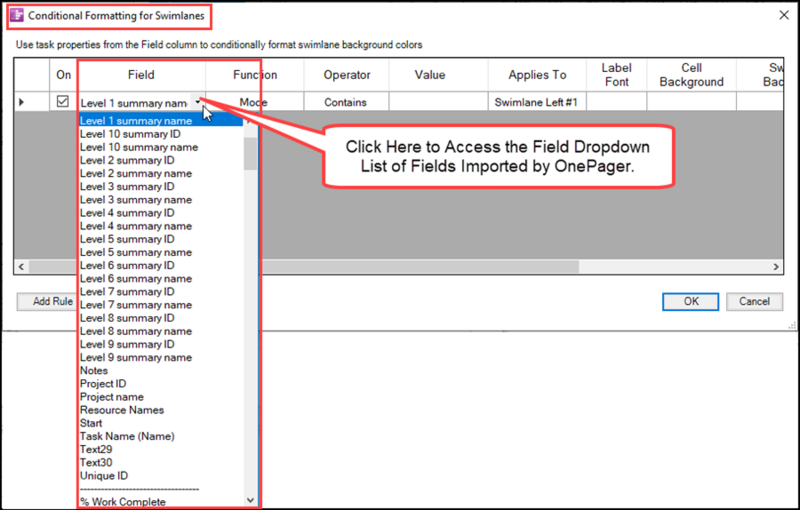Confirm with the OK button

[x=691, y=301]
